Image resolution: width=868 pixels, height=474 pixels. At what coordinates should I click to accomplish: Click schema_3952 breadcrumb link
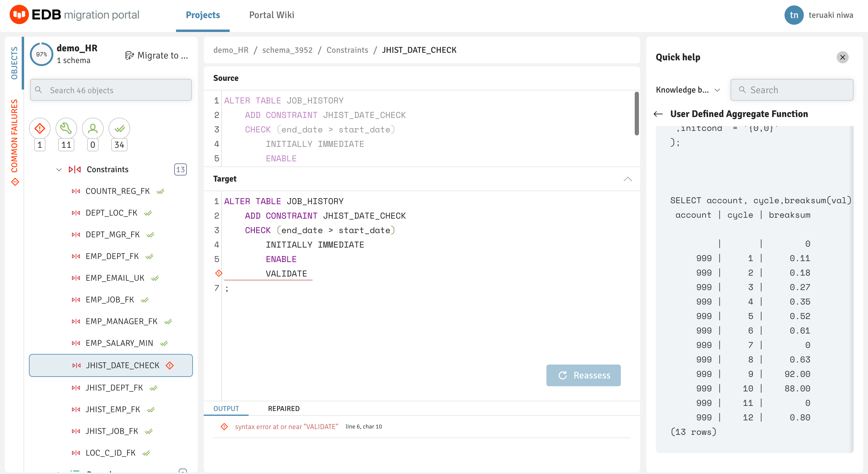coord(287,50)
